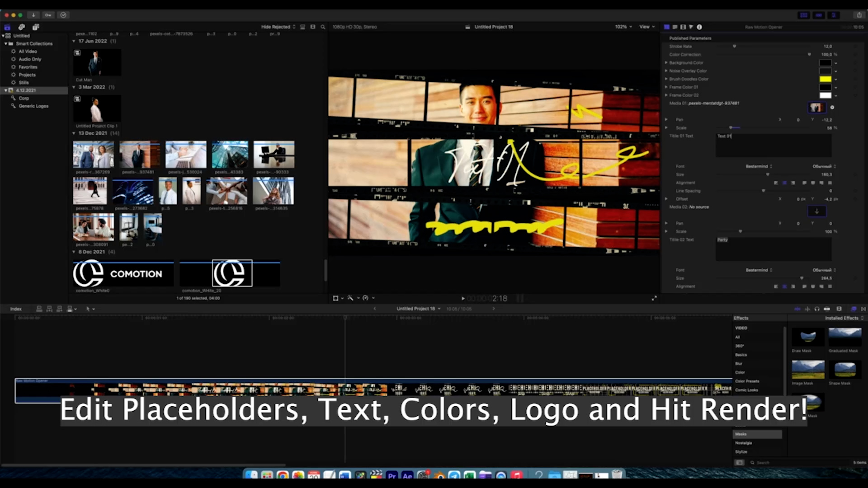The height and width of the screenshot is (488, 868).
Task: Toggle audio skimming headphones icon
Action: 817,309
